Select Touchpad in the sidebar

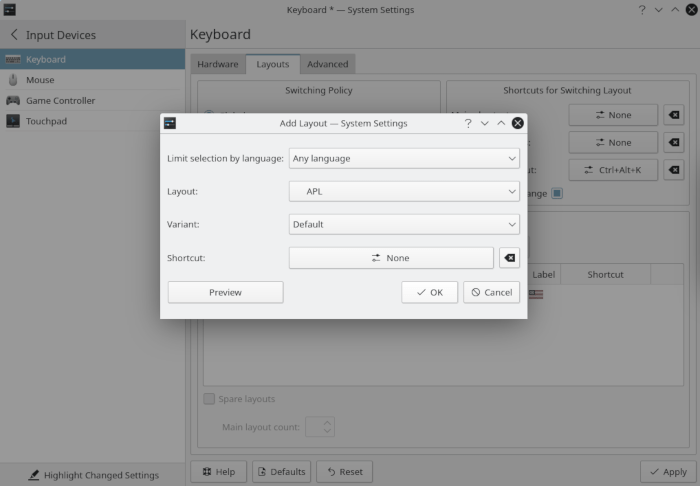92,121
